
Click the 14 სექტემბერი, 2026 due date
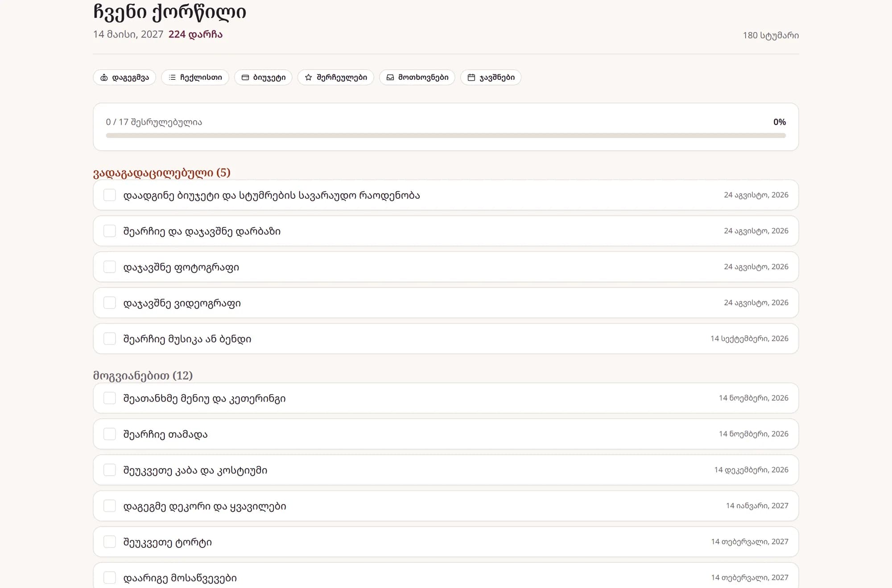(749, 339)
